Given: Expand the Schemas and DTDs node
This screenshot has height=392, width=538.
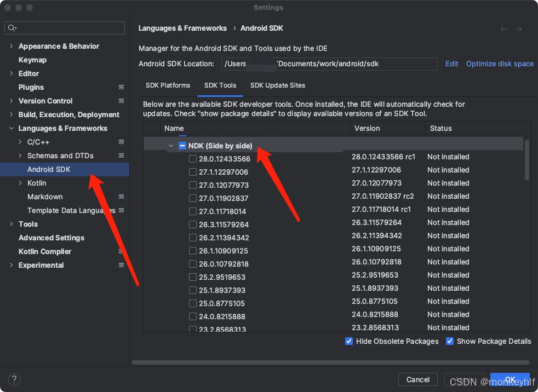Looking at the screenshot, I should coord(20,155).
